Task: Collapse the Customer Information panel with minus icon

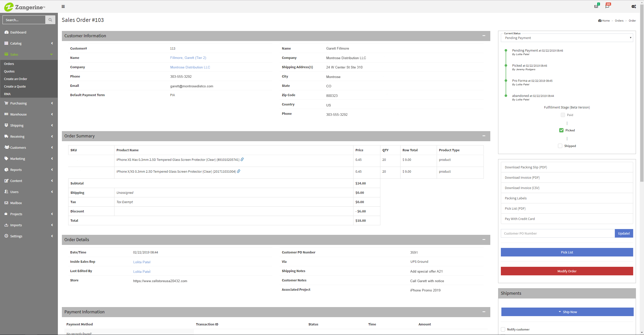Action: (x=484, y=36)
